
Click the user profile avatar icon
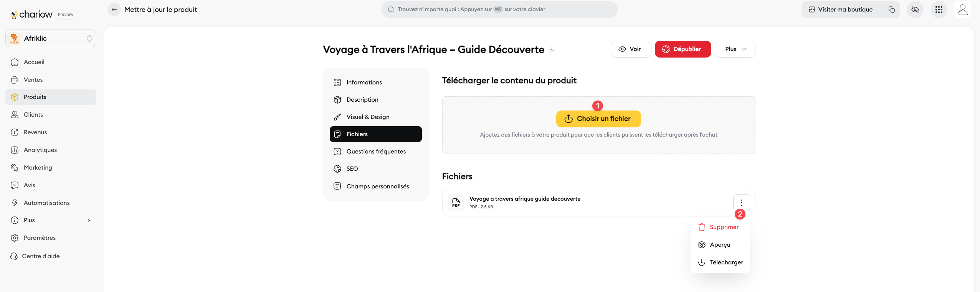[962, 10]
